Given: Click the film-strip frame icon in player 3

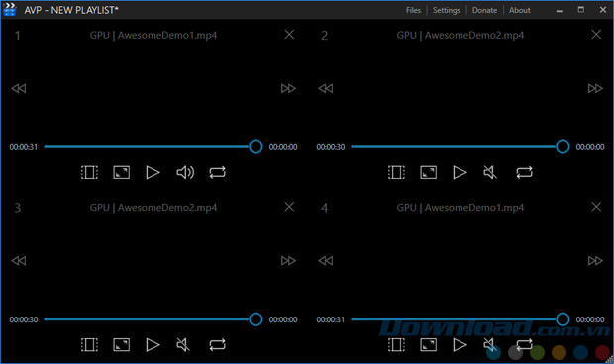Looking at the screenshot, I should point(90,345).
